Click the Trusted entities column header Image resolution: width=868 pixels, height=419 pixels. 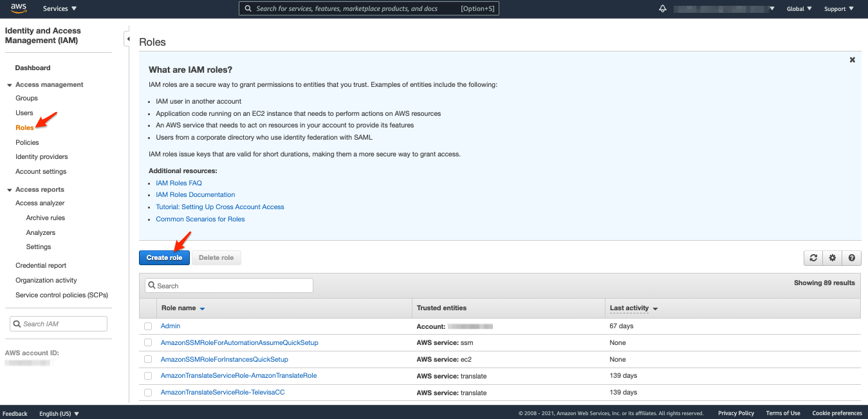(x=442, y=308)
